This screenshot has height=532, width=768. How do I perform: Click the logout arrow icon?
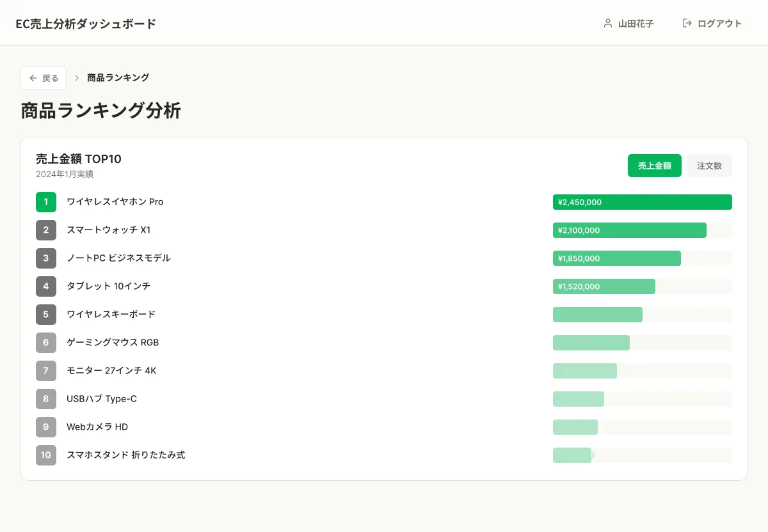pos(687,23)
